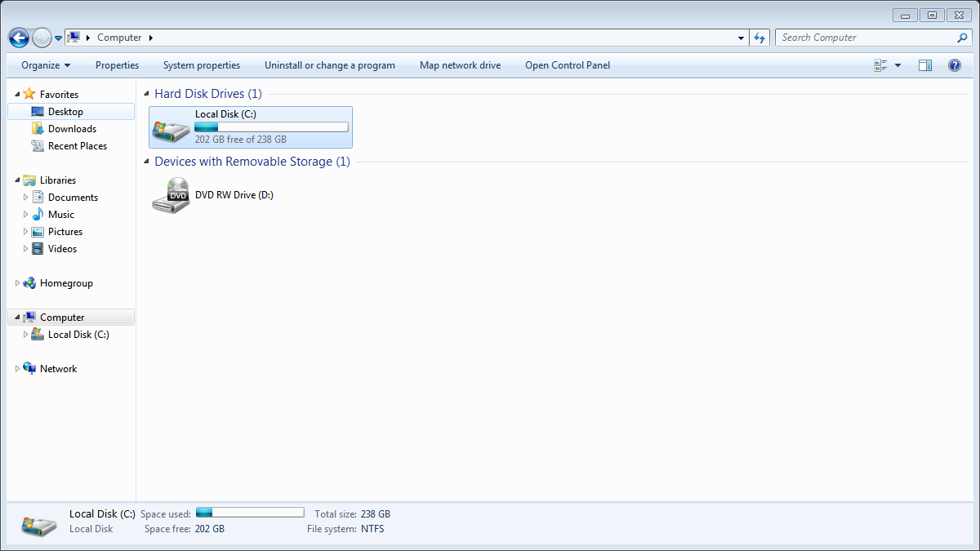Open the view options dropdown arrow

point(898,65)
